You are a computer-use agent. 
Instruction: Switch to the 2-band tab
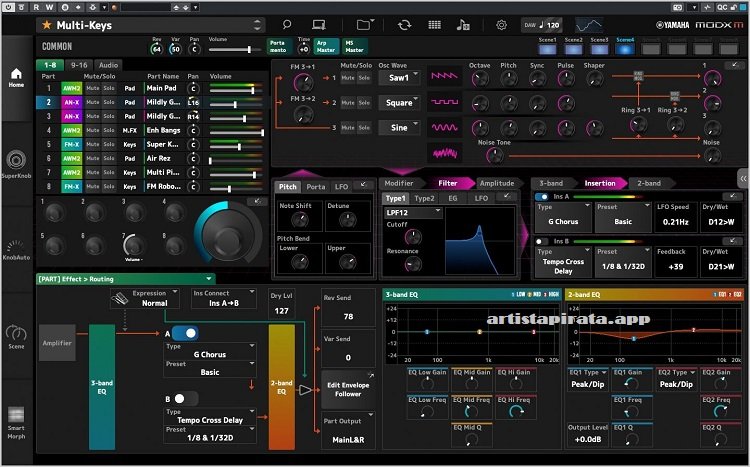(649, 183)
